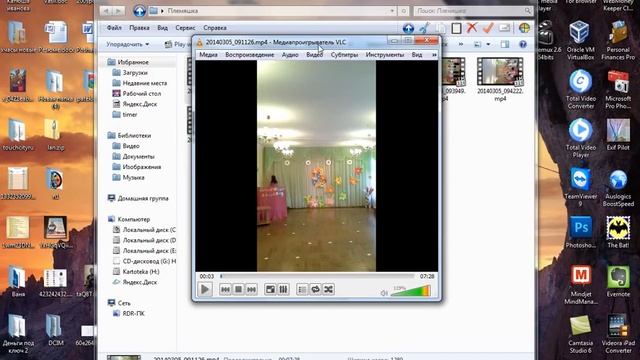Screen dimensions: 640x360
Task: Skip to next track in VLC
Action: [x=251, y=289]
